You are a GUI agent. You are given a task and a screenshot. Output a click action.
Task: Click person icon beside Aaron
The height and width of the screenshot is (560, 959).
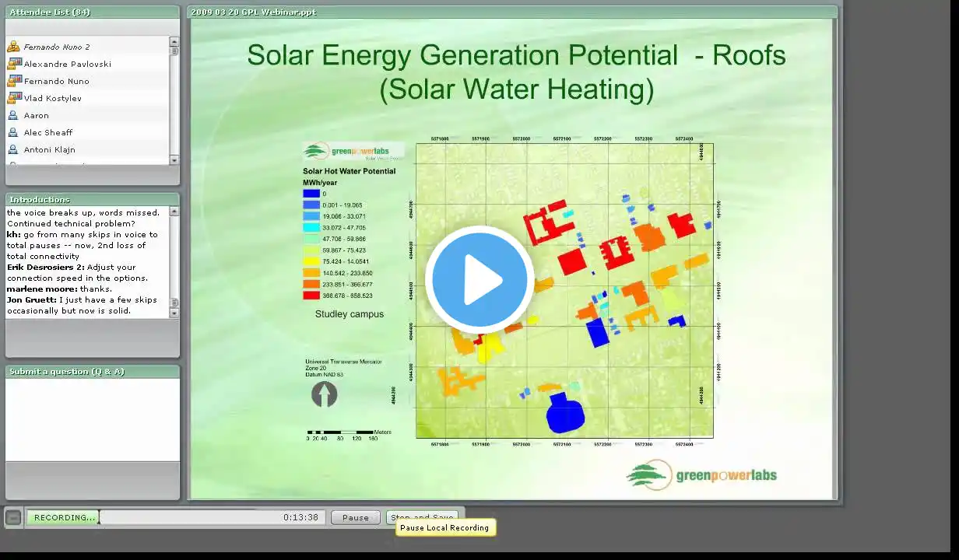tap(13, 115)
